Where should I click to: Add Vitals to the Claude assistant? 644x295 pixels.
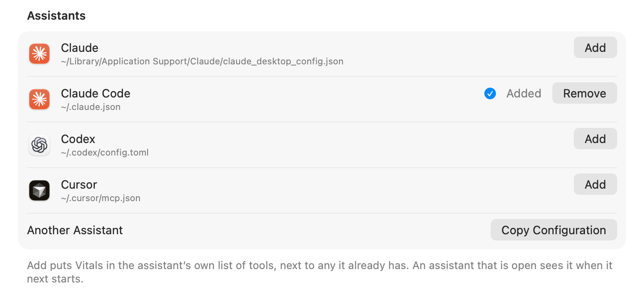pyautogui.click(x=595, y=48)
